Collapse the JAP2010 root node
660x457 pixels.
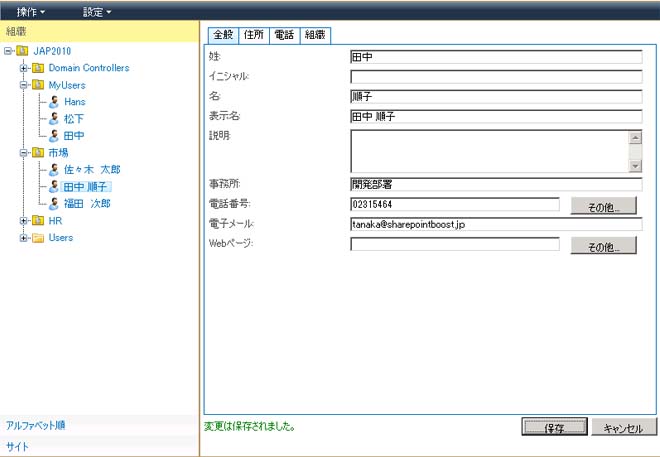coord(8,51)
